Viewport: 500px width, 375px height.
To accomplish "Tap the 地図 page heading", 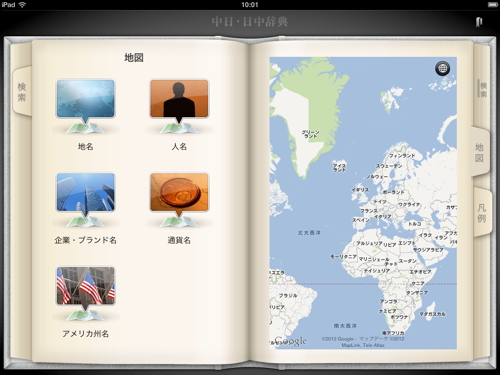I will [134, 58].
